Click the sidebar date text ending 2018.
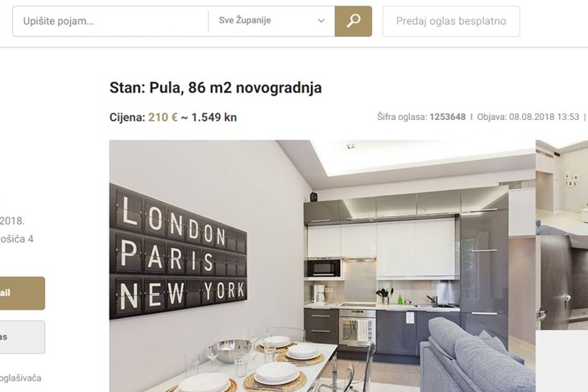 click(12, 221)
